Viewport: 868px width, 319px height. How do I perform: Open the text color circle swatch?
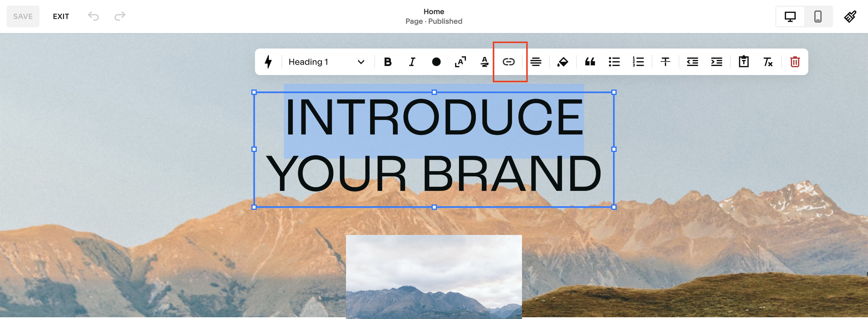[436, 62]
